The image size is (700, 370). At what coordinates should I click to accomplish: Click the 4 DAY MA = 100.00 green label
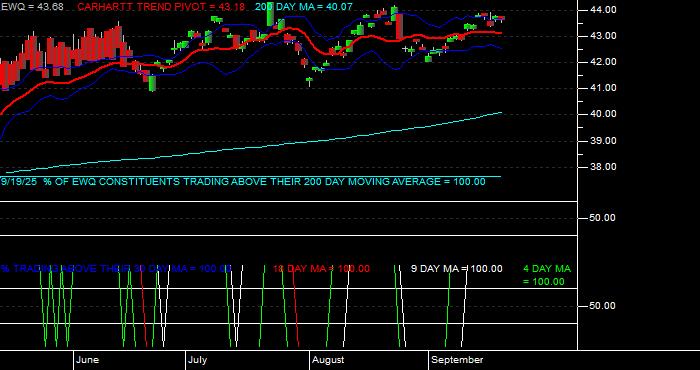547,275
